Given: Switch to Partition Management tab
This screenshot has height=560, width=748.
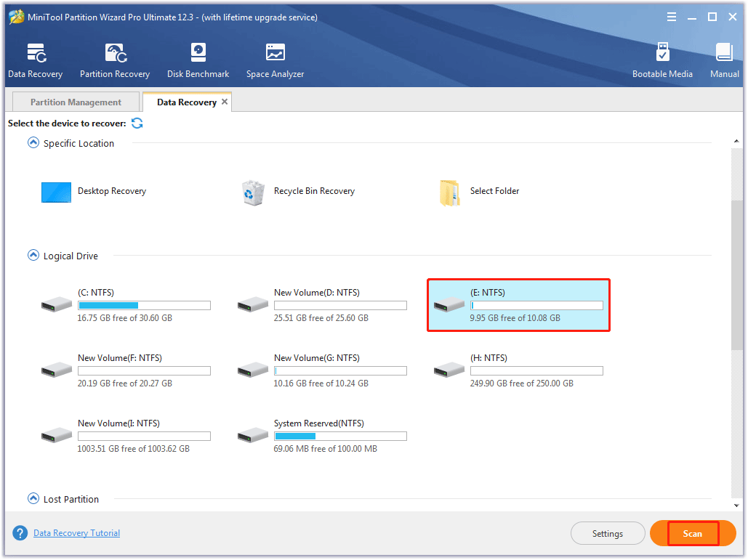Looking at the screenshot, I should [x=76, y=102].
